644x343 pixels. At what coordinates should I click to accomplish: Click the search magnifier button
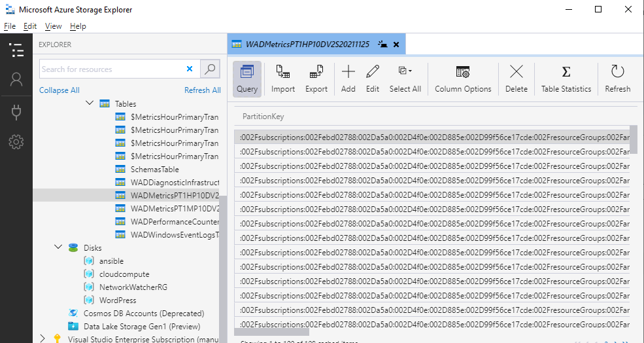211,69
